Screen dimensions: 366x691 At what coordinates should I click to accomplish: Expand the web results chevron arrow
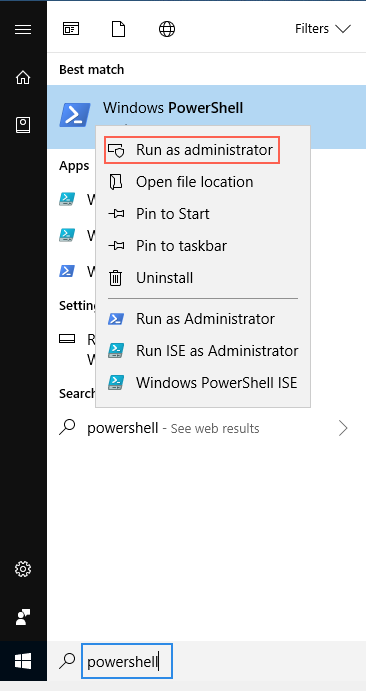[x=343, y=428]
